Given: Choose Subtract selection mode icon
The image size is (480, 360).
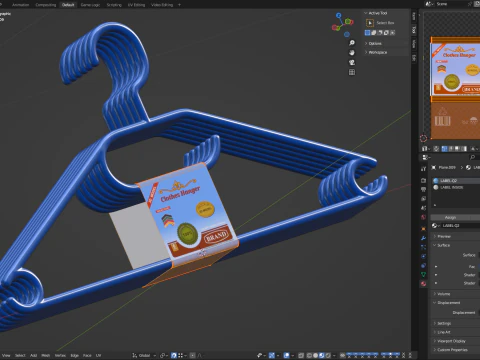Looking at the screenshot, I should [380, 33].
